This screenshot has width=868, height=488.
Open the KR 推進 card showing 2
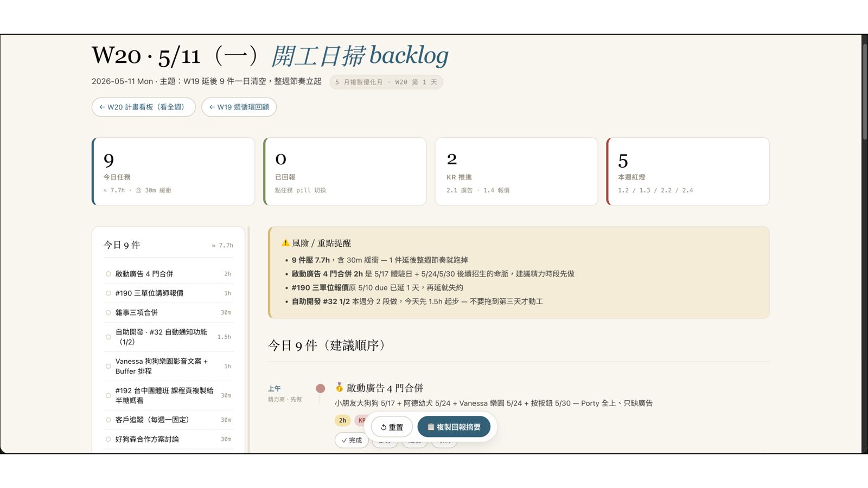516,171
